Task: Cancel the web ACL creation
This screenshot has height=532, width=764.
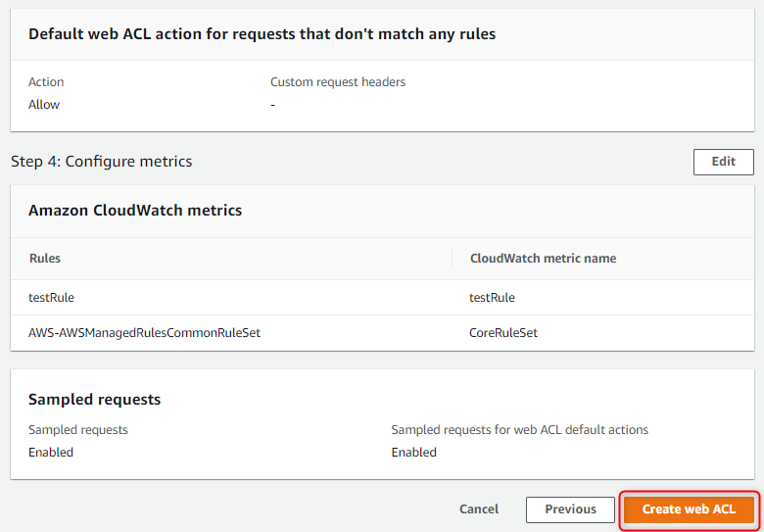Action: pos(479,509)
